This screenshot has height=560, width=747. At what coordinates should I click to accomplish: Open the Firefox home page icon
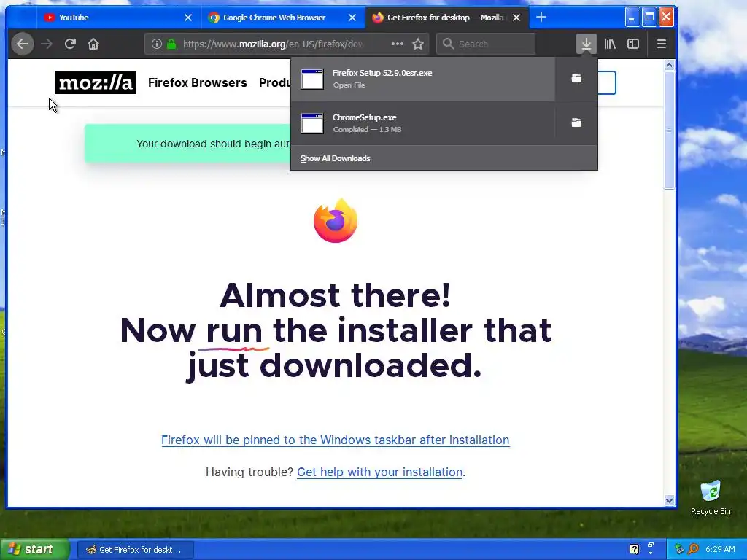93,44
